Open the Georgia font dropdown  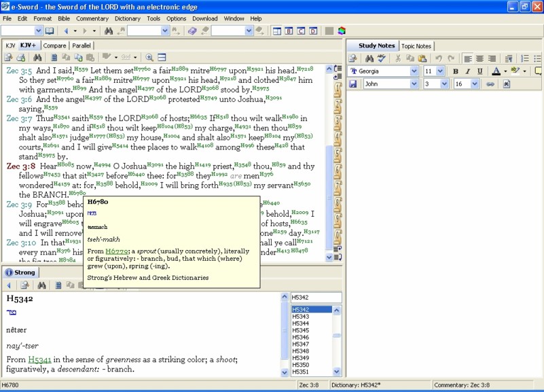[414, 71]
